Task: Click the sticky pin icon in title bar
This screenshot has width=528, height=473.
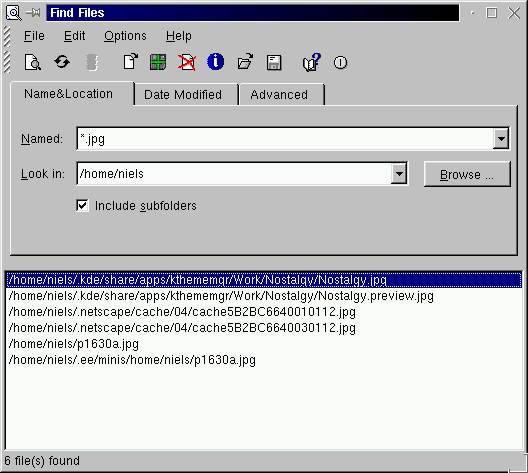Action: tap(33, 13)
